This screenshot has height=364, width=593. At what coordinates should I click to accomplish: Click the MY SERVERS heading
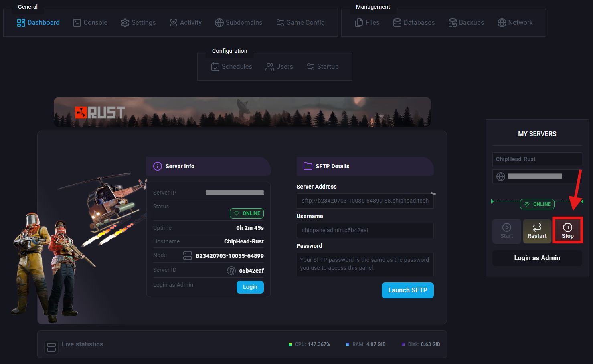pyautogui.click(x=537, y=134)
